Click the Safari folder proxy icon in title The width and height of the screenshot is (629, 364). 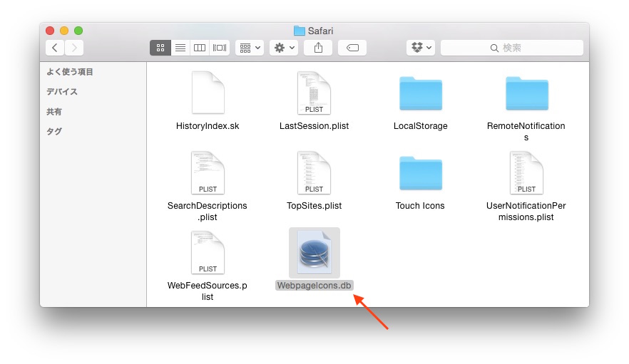(x=300, y=31)
